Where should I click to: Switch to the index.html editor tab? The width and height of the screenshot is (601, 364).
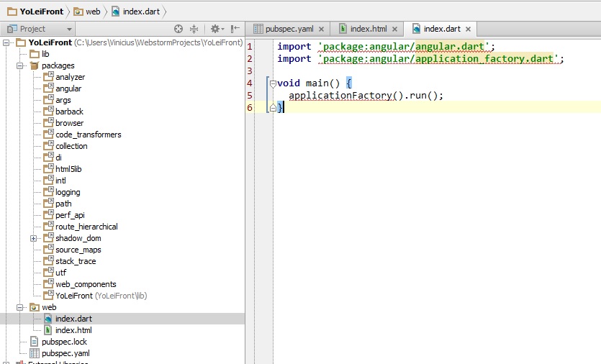(x=367, y=29)
